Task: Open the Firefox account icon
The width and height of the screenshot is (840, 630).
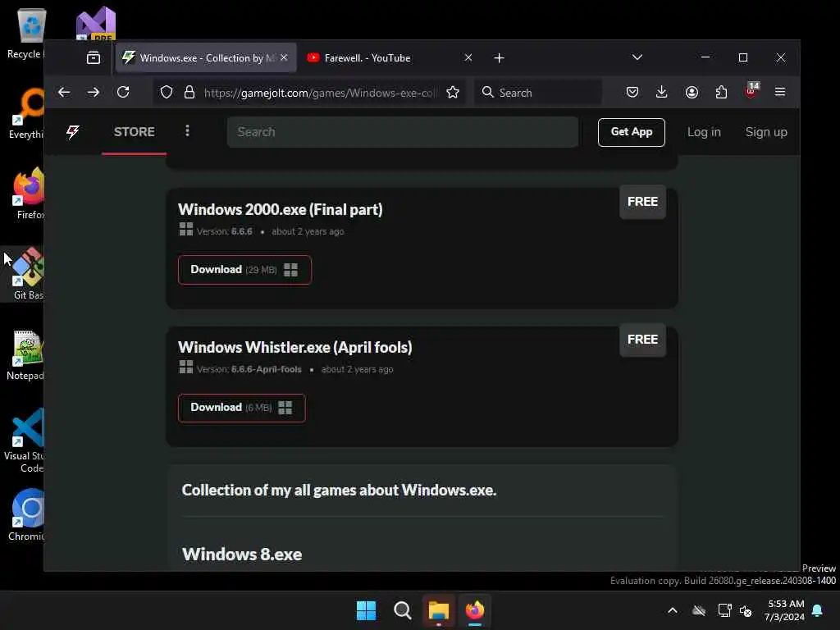Action: 692,92
